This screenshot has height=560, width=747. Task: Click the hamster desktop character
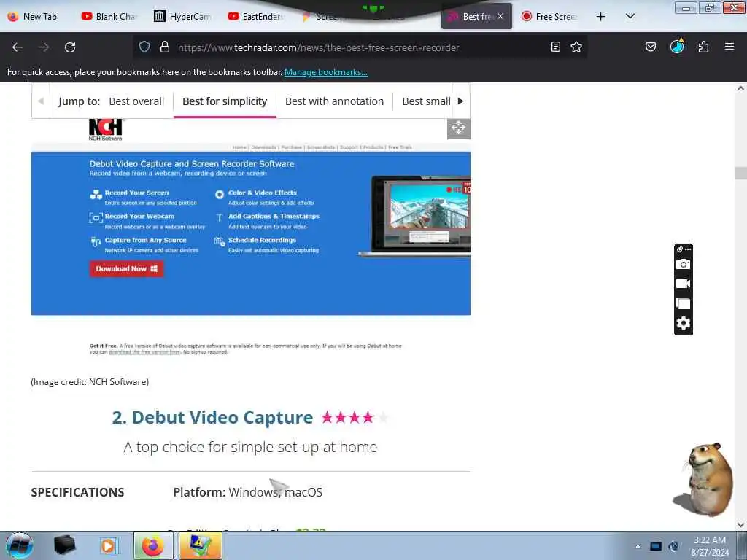coord(704,479)
